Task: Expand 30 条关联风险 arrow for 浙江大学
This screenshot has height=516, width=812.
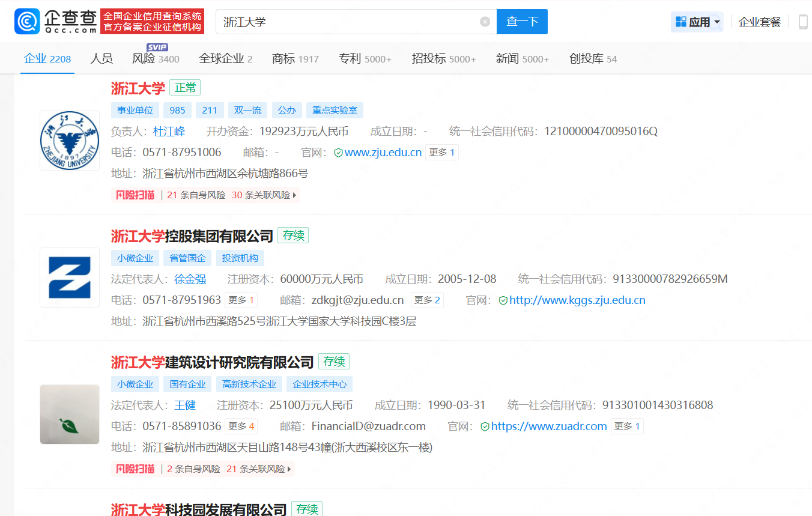Action: coord(294,195)
